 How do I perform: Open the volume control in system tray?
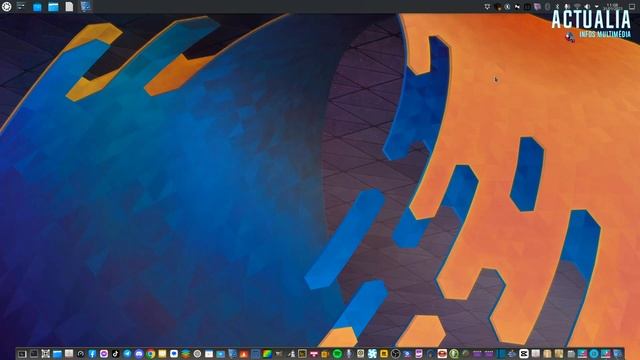[x=587, y=7]
